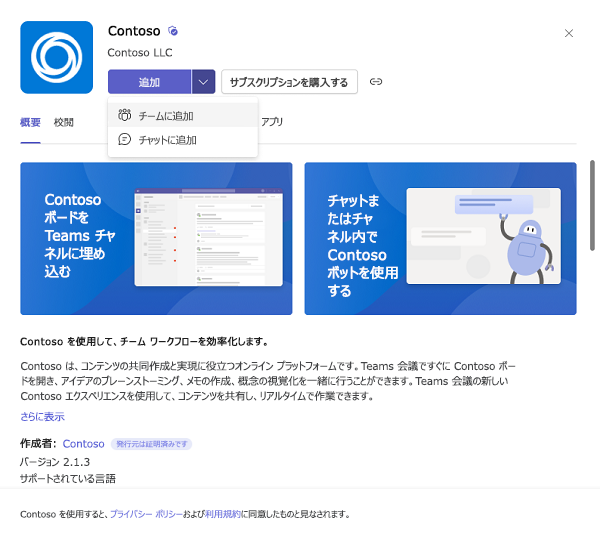Open the Contoso ボード Teams channel screenshot
600x534 pixels.
coord(156,239)
